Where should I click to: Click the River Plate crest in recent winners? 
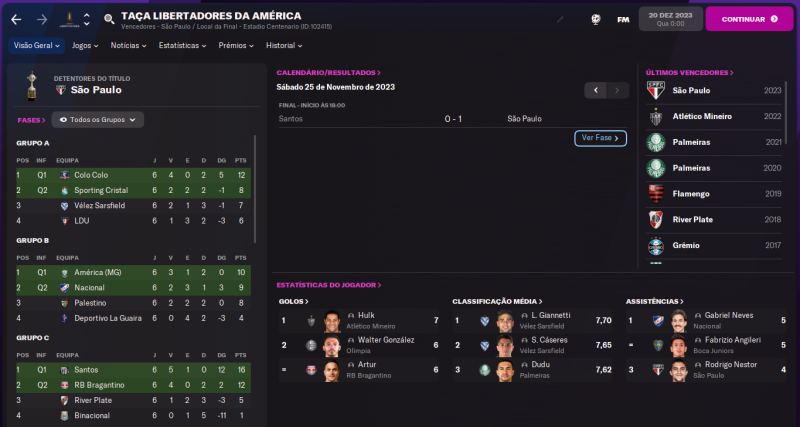point(656,219)
